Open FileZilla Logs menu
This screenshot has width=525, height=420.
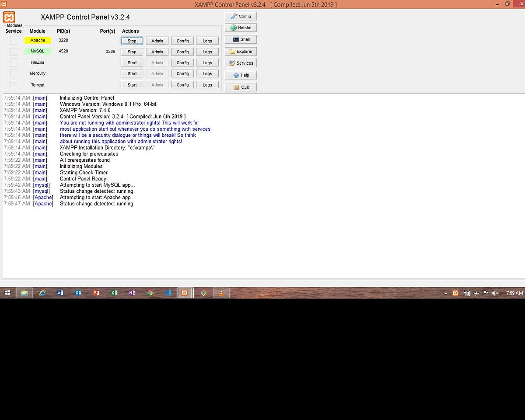coord(207,62)
